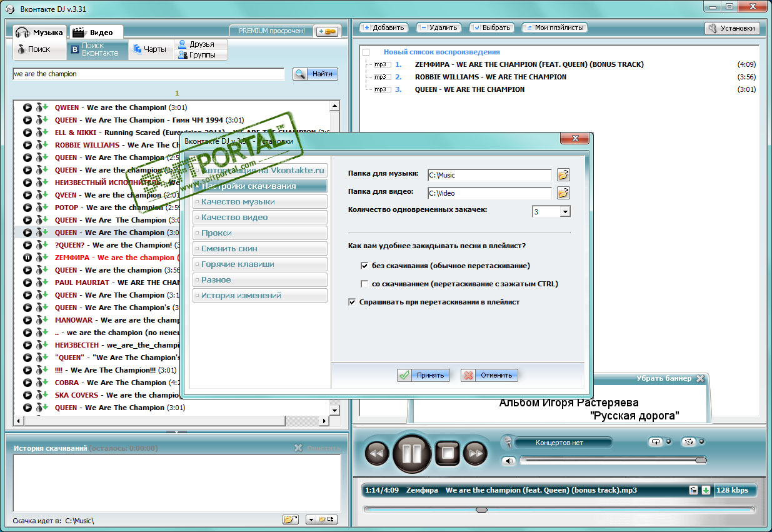This screenshot has width=772, height=532.
Task: Open "Сменить скин" settings section
Action: pos(260,249)
